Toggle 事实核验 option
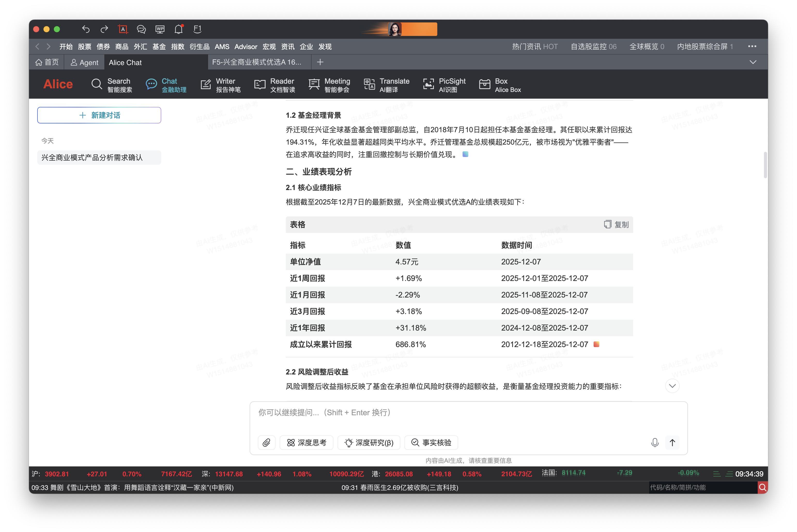 (x=431, y=442)
